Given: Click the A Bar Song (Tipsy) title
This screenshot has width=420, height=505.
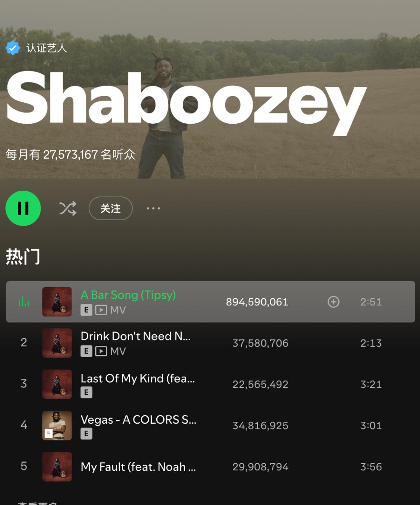Looking at the screenshot, I should 128,295.
